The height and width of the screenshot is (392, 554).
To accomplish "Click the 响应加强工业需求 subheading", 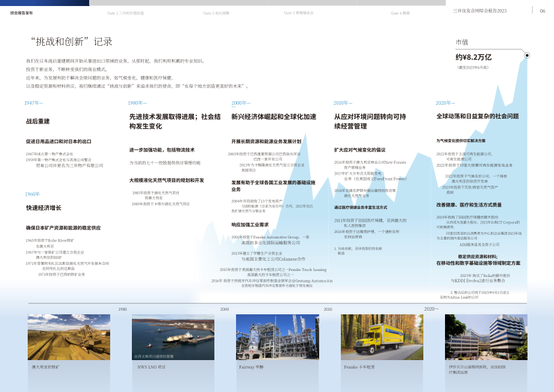I will tap(250, 225).
